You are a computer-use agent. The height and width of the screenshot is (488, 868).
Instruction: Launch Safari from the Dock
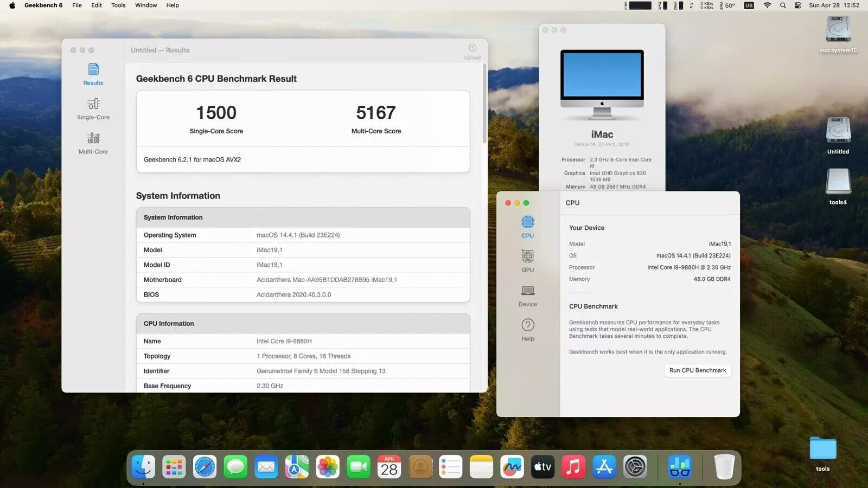205,466
